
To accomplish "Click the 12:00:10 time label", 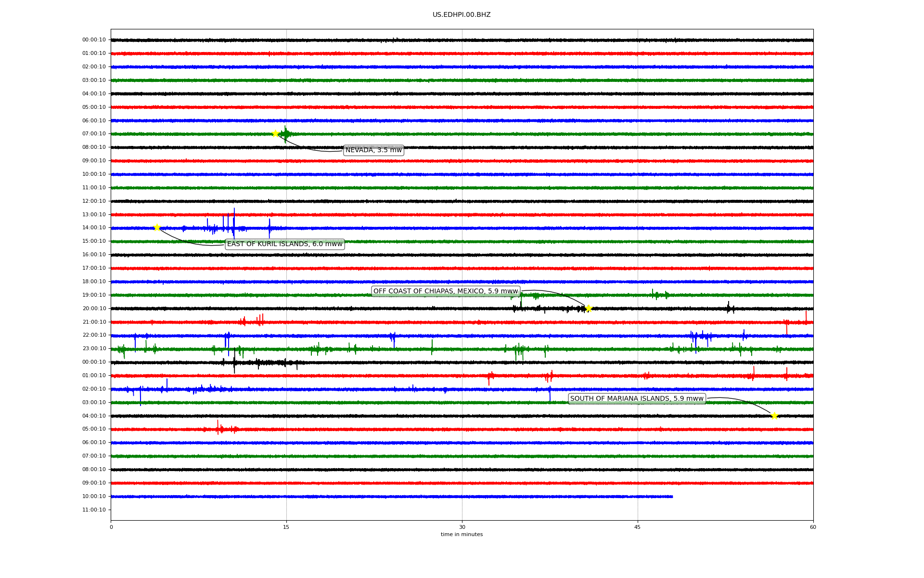I will tap(94, 201).
